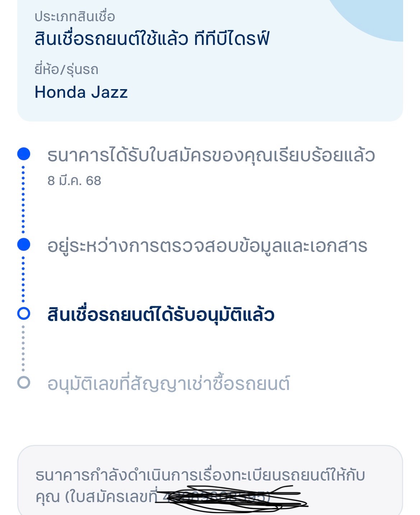
Task: Tap the note 'ธนาคารกำลังดำเนินการเรื่องทะเบียนรถยนต์ให้กับ'
Action: pos(200,475)
